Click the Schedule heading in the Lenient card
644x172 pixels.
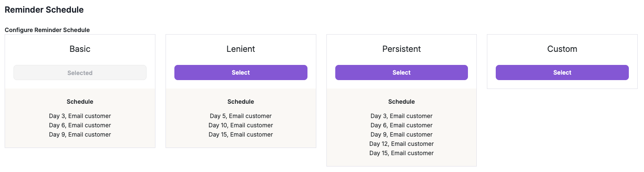[240, 102]
